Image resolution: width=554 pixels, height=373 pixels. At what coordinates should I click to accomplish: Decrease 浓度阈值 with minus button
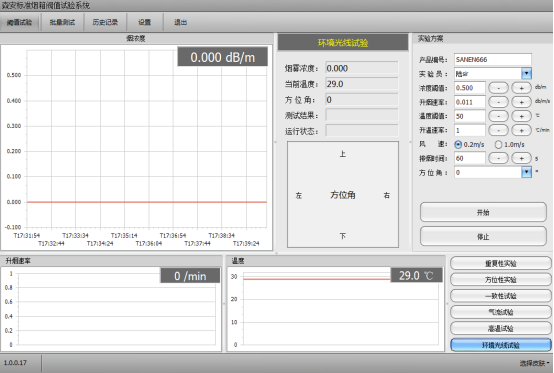pyautogui.click(x=499, y=88)
